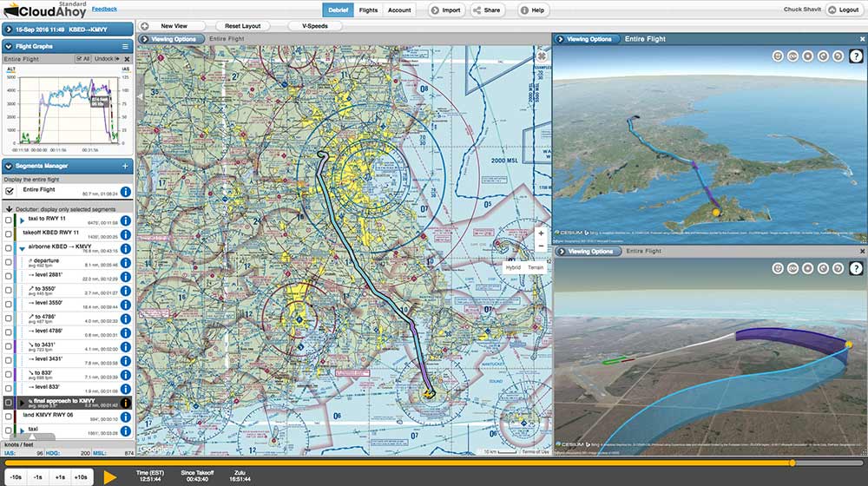This screenshot has width=868, height=486.
Task: Close the Flight Graphs chart with X
Action: [x=127, y=59]
